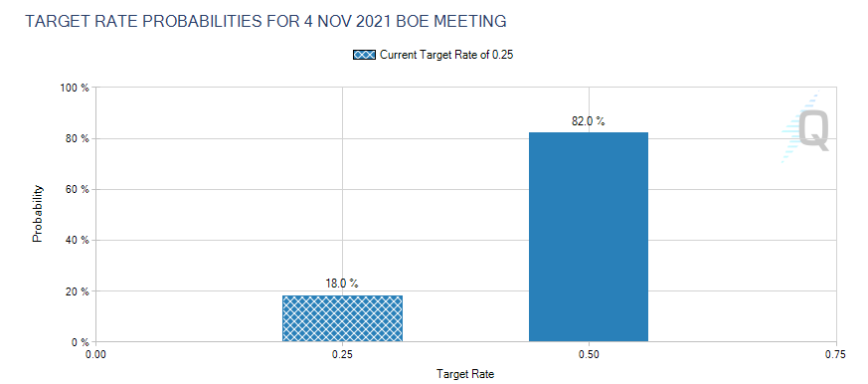Click the 0.50 x-axis tick label
The height and width of the screenshot is (384, 868).
(x=589, y=354)
